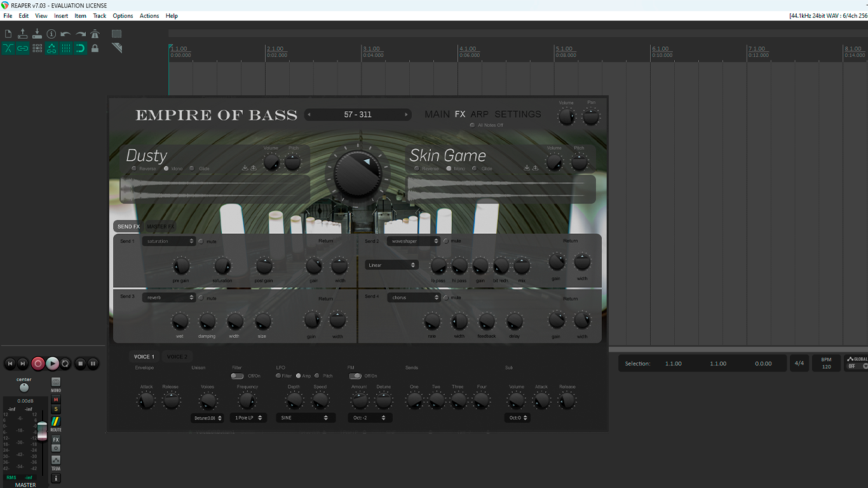
Task: Toggle Send 3 mute radio button
Action: 201,297
